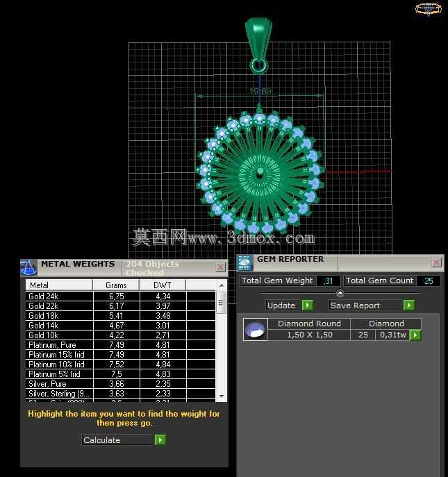Click the Update button
Screen dimensions: 448x477
(283, 306)
